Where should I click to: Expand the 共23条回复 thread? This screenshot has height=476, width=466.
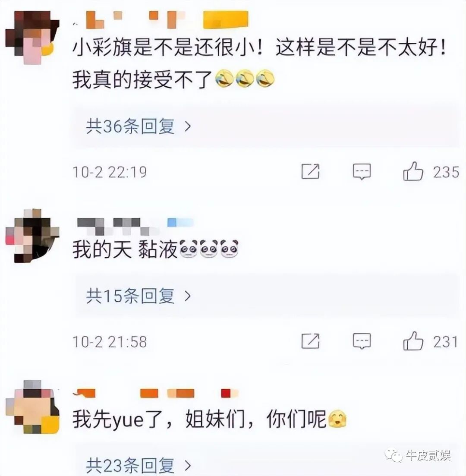pos(139,465)
